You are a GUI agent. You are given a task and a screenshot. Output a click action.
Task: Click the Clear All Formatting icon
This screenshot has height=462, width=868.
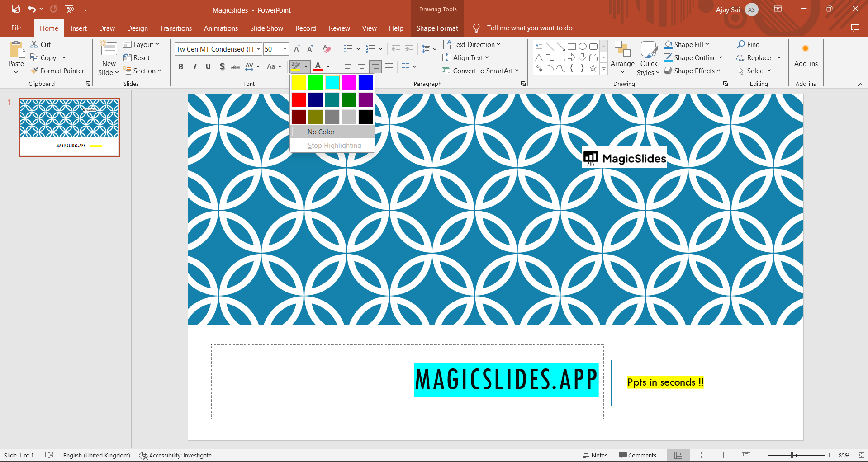click(327, 49)
